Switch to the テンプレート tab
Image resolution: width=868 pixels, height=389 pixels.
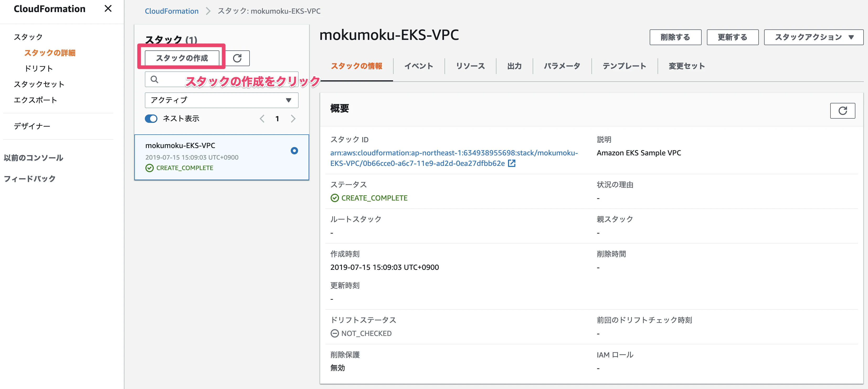(624, 66)
